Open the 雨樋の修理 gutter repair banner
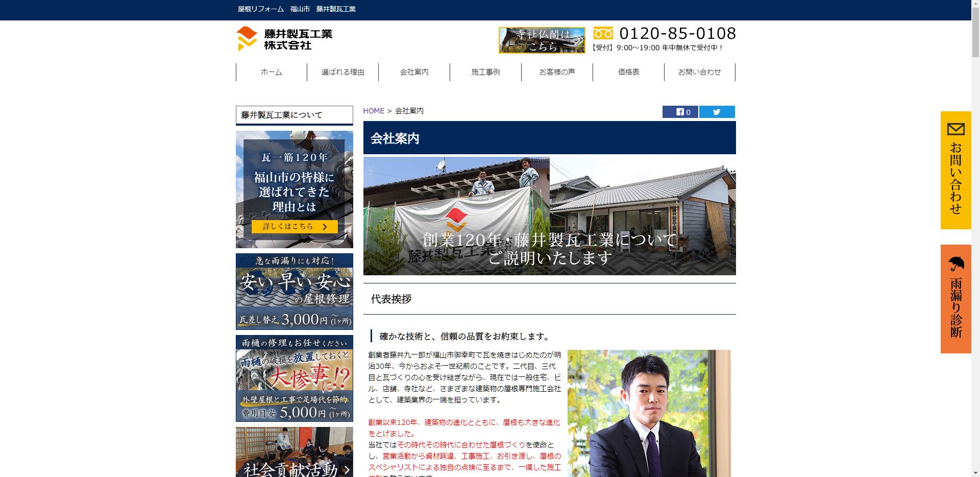 294,378
